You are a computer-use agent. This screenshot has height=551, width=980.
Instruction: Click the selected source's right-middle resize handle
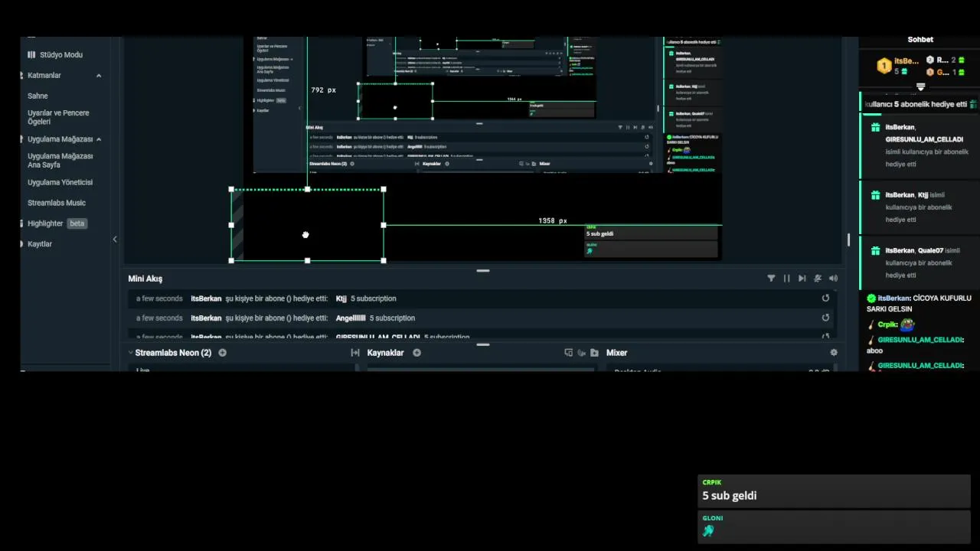tap(384, 225)
